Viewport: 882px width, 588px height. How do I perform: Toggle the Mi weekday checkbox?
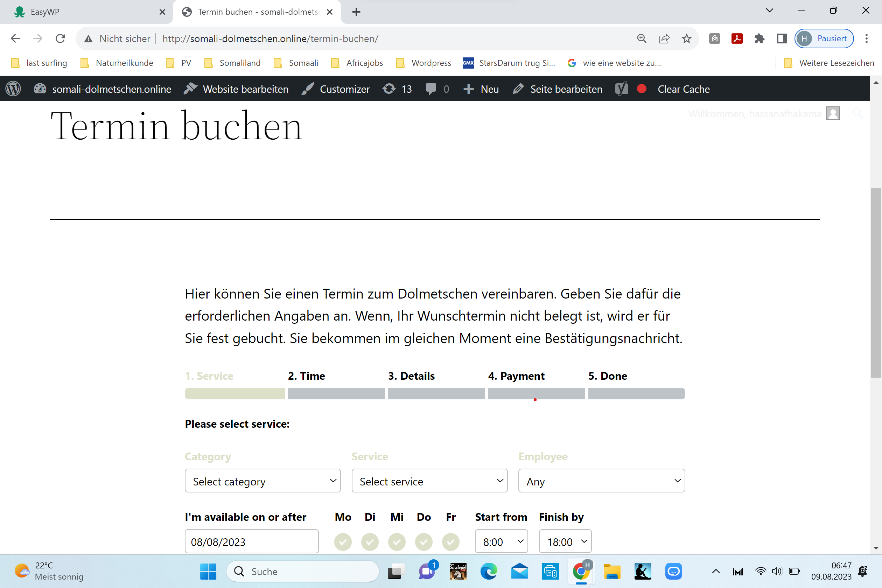[397, 542]
